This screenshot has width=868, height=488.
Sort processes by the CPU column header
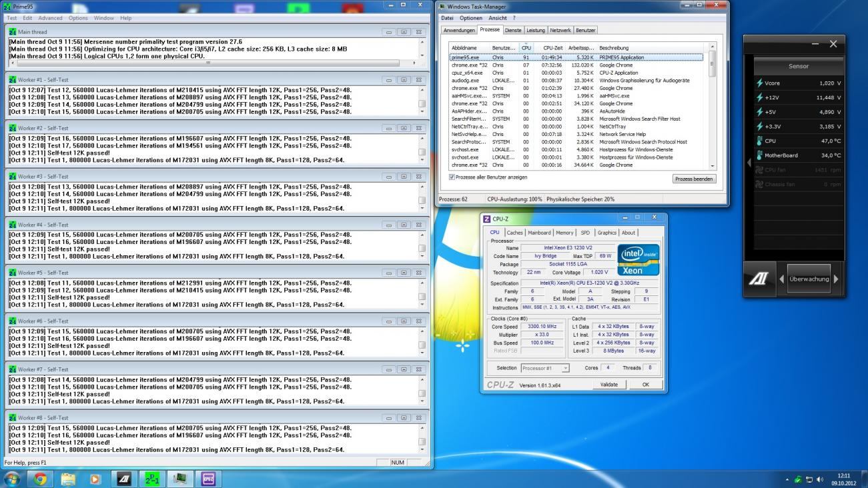click(526, 48)
